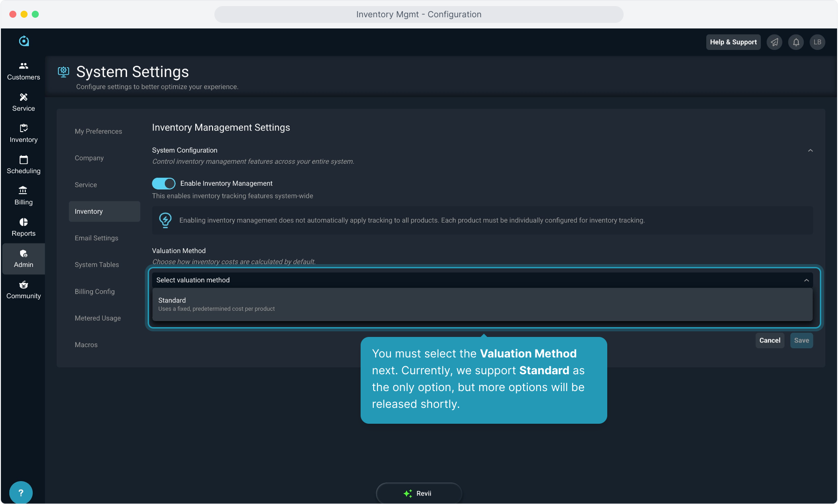Open the Community icon in sidebar

click(23, 285)
